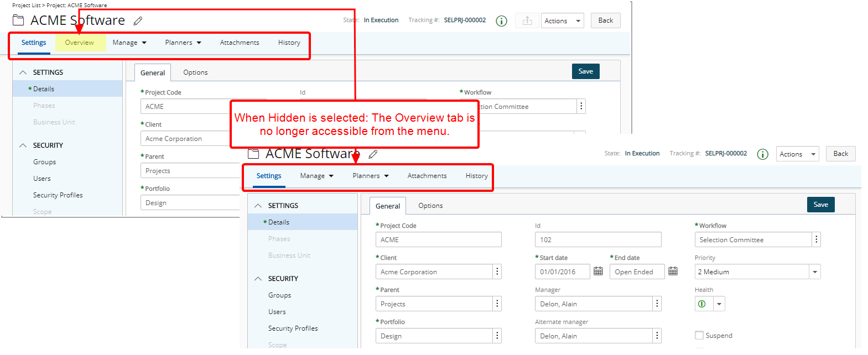868x355 pixels.
Task: Click the Back button in the back window
Action: (606, 20)
